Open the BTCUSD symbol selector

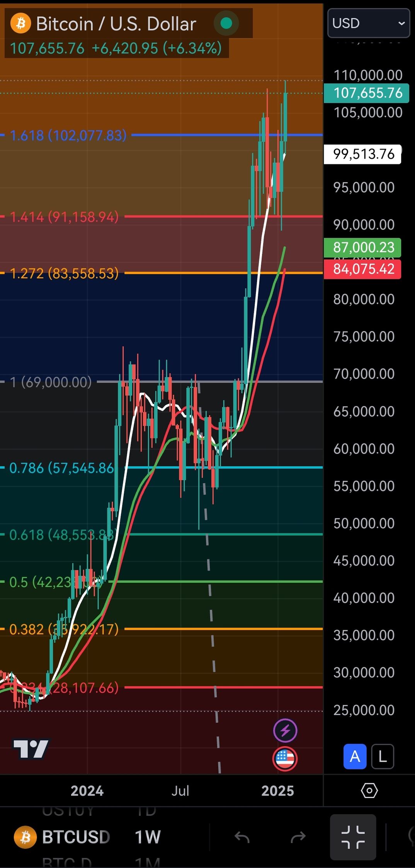(76, 837)
